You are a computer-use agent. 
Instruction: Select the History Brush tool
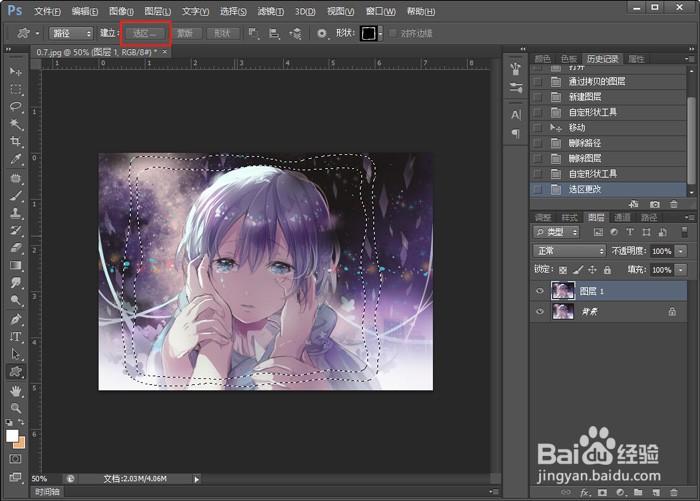click(16, 230)
